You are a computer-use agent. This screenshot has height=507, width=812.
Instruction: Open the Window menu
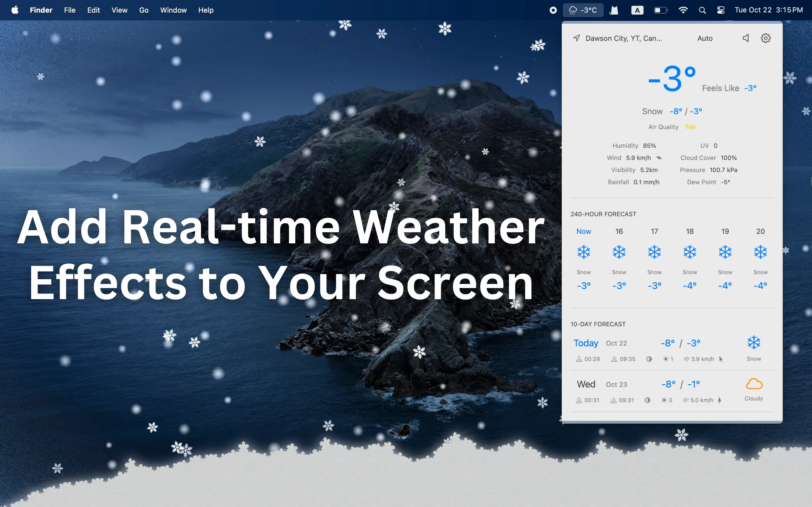[173, 10]
